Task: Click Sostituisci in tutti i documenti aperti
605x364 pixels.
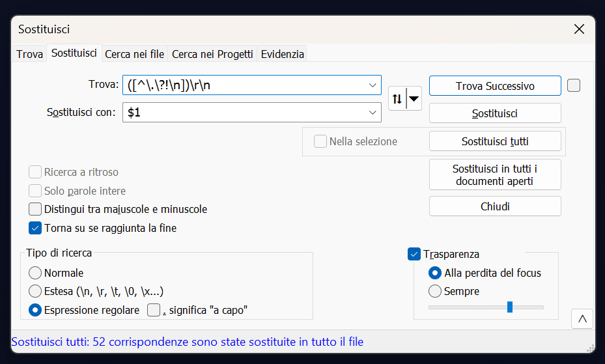Action: coord(495,175)
